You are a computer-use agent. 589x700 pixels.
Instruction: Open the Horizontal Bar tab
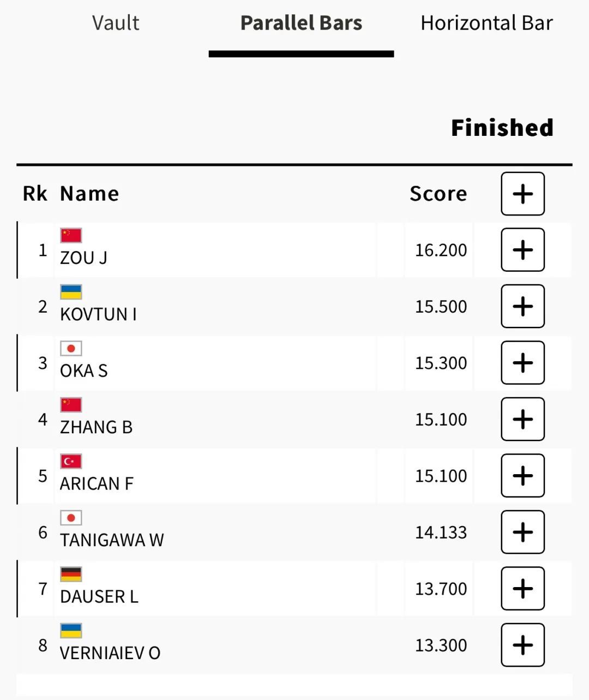[x=486, y=23]
